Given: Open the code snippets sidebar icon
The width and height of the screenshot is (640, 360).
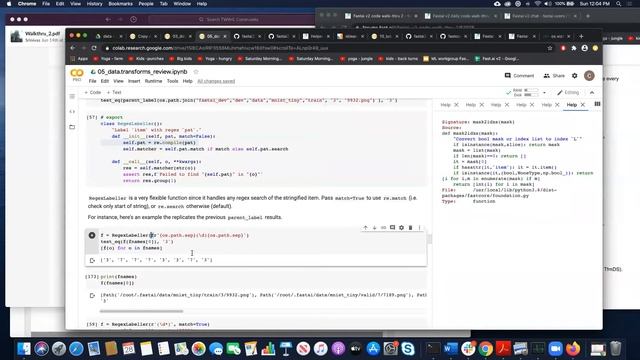Looking at the screenshot, I should [72, 111].
